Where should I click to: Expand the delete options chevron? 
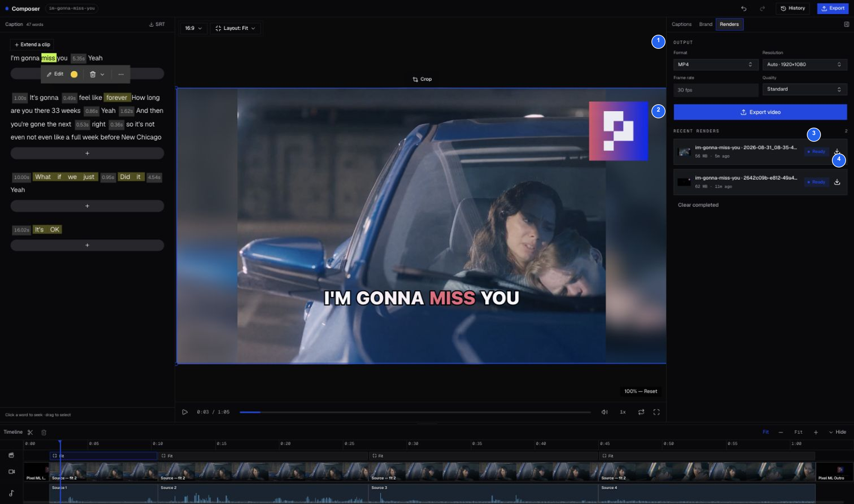pyautogui.click(x=102, y=75)
